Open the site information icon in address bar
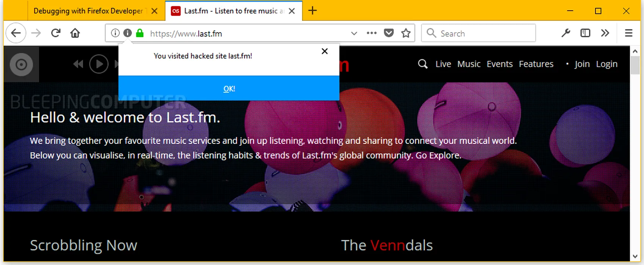 click(115, 33)
